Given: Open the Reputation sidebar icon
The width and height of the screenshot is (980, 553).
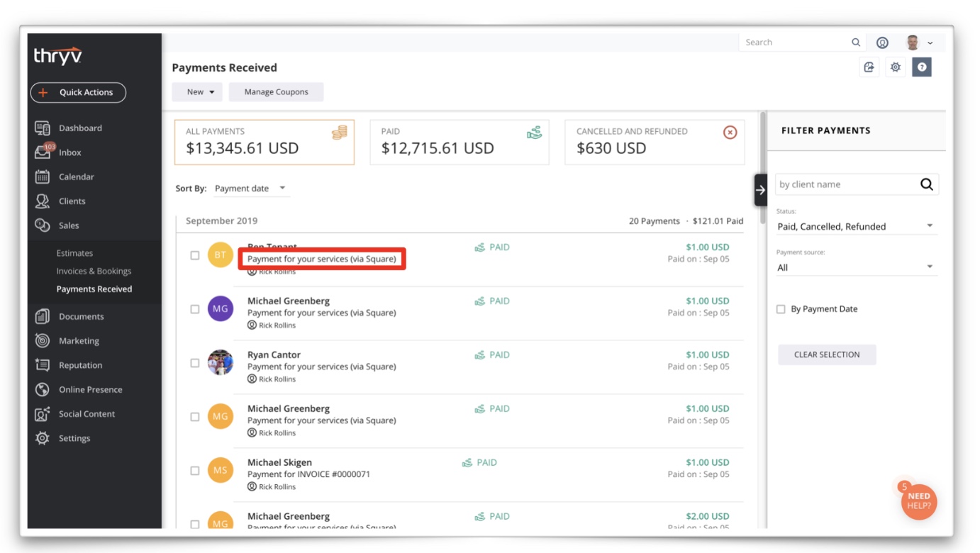Looking at the screenshot, I should [43, 365].
